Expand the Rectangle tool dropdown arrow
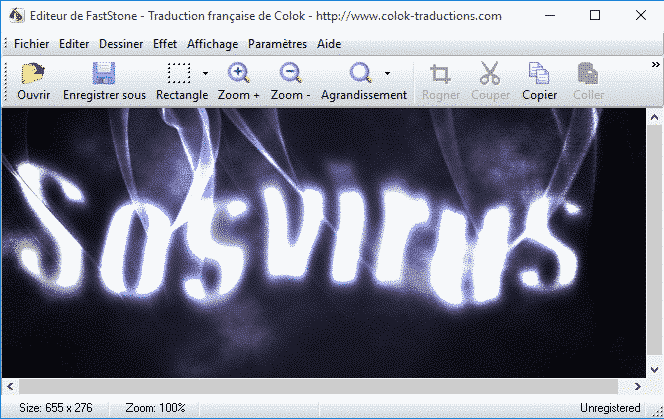Image resolution: width=664 pixels, height=419 pixels. (x=205, y=74)
